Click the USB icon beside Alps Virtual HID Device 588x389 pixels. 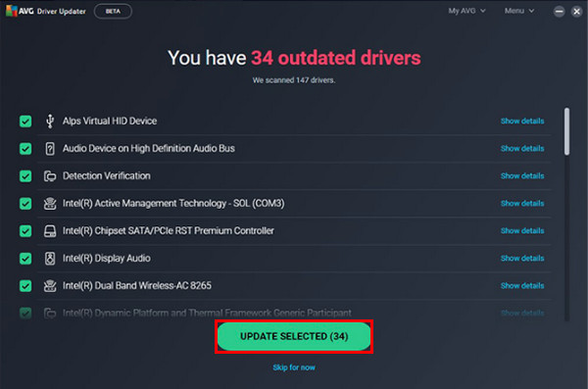pos(50,122)
